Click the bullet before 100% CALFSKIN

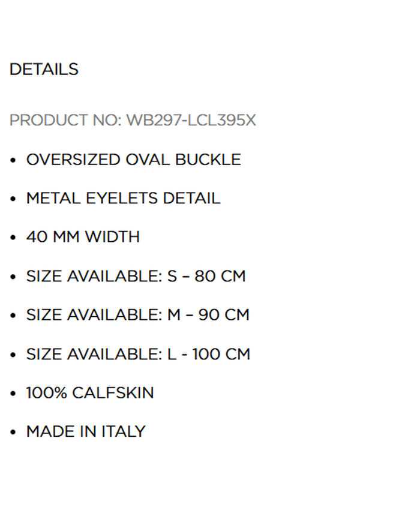(x=13, y=394)
